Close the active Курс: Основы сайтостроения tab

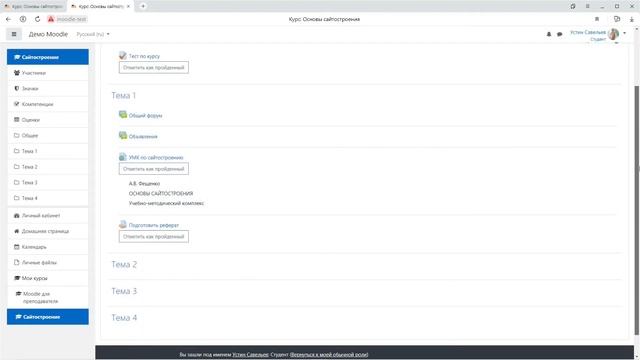tap(128, 7)
